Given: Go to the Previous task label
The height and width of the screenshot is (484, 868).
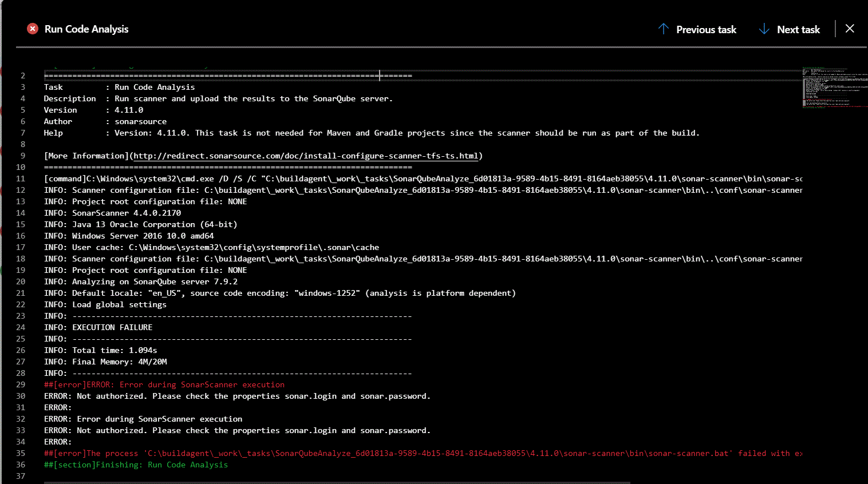Looking at the screenshot, I should pyautogui.click(x=706, y=30).
